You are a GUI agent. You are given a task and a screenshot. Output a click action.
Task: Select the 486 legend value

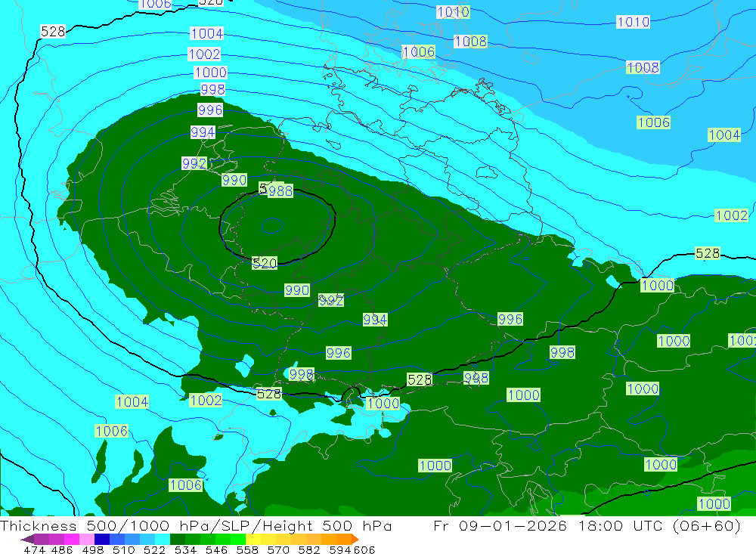point(62,549)
